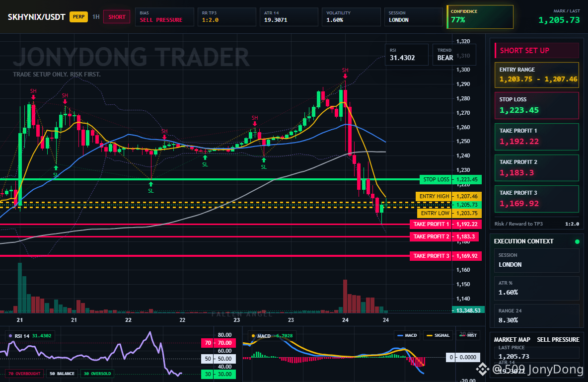The image size is (588, 382).
Task: Click the SHORT SET UP panel header
Action: 537,51
